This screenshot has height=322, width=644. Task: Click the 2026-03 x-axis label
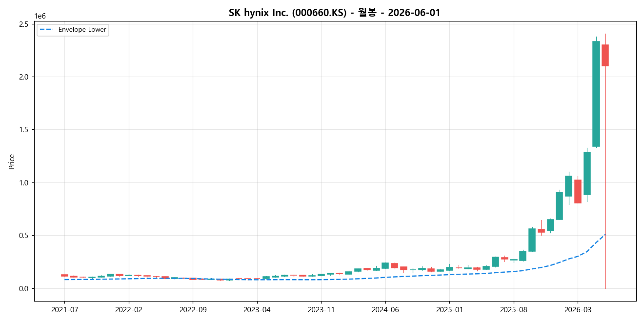578,309
